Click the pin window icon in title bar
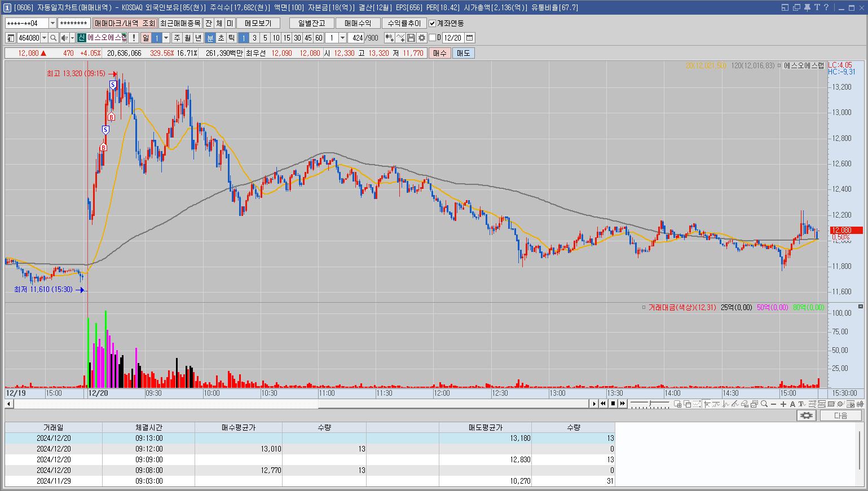 click(x=807, y=7)
